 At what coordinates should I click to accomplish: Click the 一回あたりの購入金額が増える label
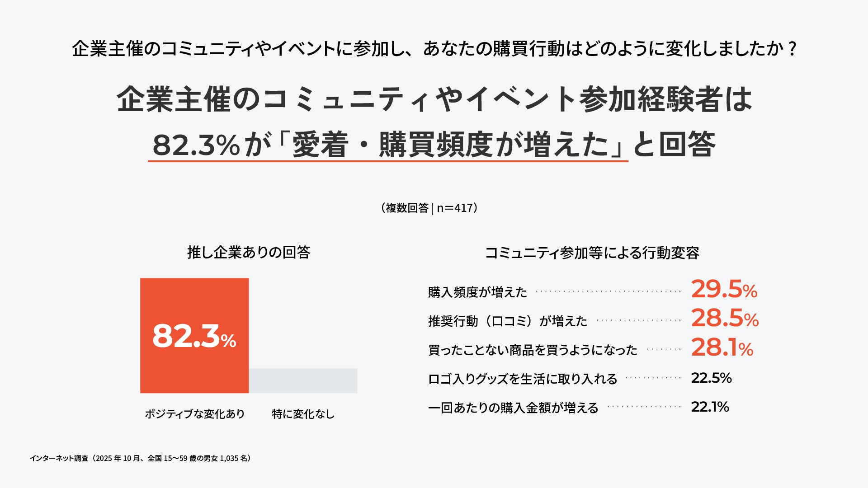tap(513, 408)
